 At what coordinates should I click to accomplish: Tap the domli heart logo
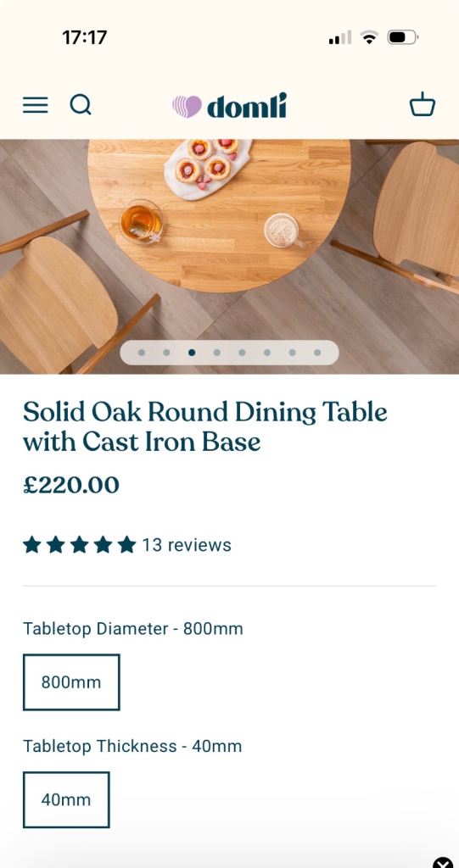tap(187, 106)
